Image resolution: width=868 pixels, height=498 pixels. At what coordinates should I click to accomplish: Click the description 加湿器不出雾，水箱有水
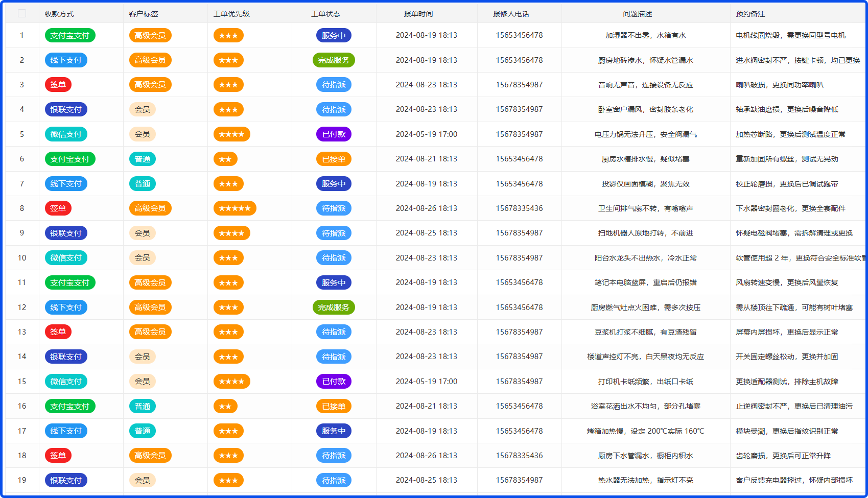point(645,35)
